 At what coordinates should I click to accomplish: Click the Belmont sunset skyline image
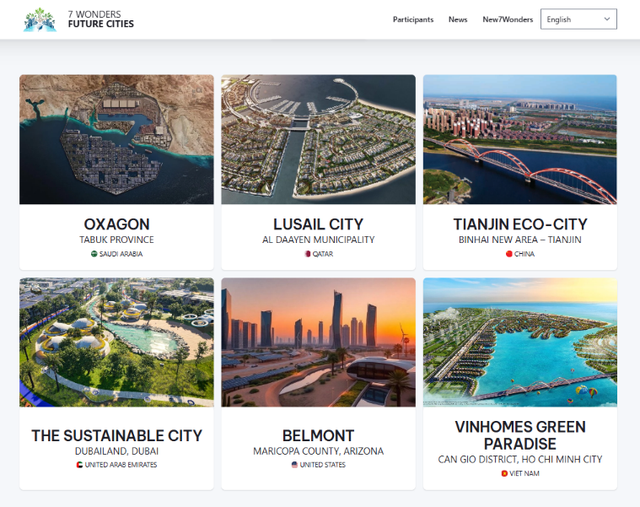coord(318,342)
